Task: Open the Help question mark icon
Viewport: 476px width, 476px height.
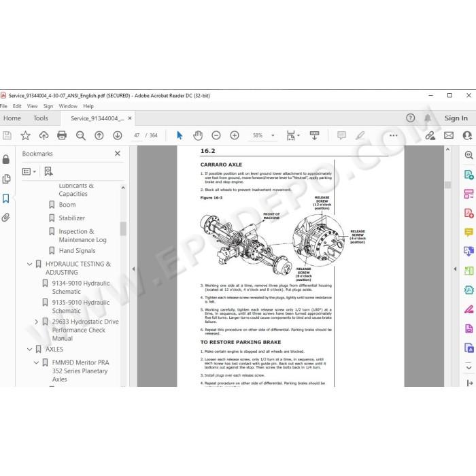Action: coord(411,118)
